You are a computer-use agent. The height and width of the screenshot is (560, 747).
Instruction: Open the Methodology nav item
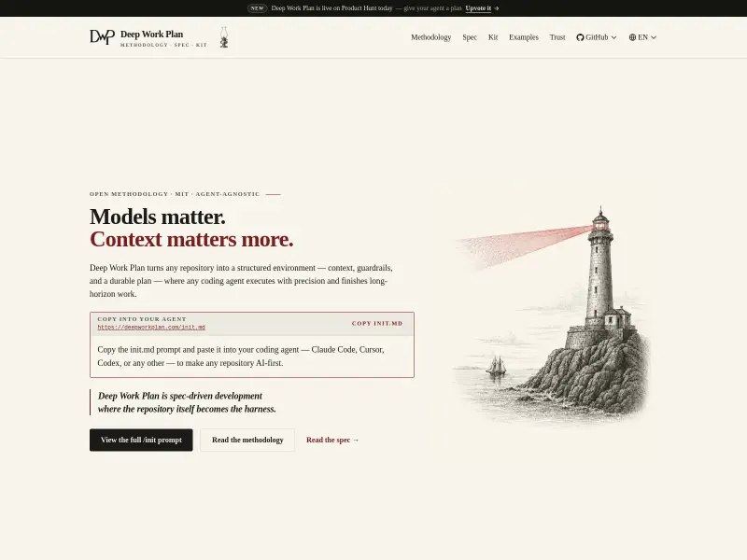pyautogui.click(x=430, y=37)
